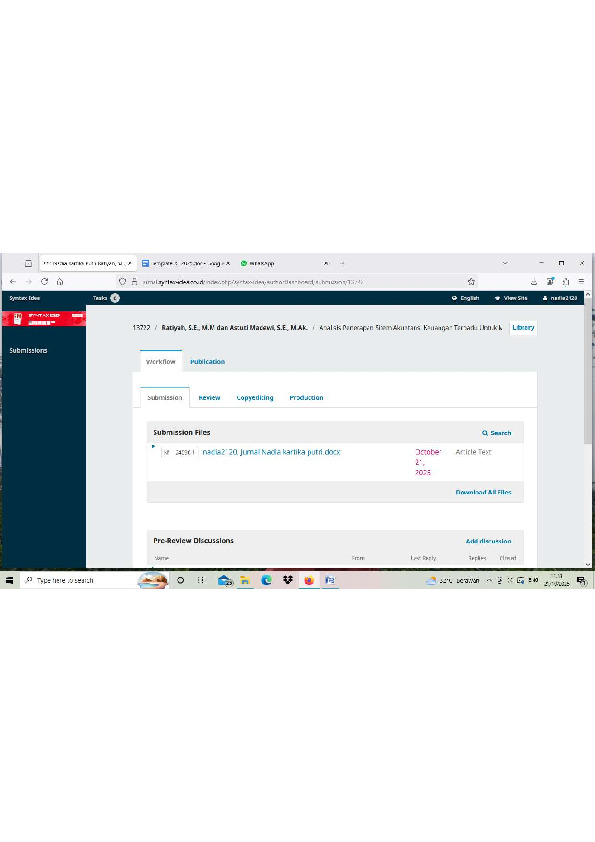Reload the page with the browser refresh icon
The width and height of the screenshot is (595, 842).
click(x=45, y=281)
